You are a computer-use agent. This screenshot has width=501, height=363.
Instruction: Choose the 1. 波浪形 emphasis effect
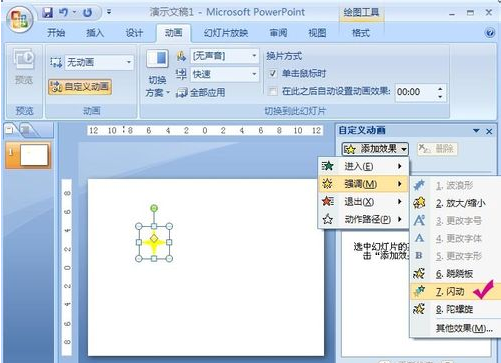455,185
